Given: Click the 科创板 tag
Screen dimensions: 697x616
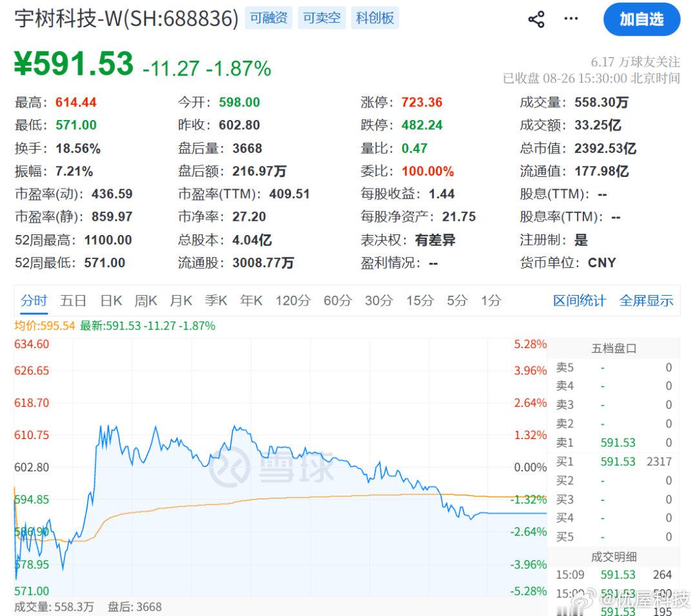Looking at the screenshot, I should pos(375,18).
